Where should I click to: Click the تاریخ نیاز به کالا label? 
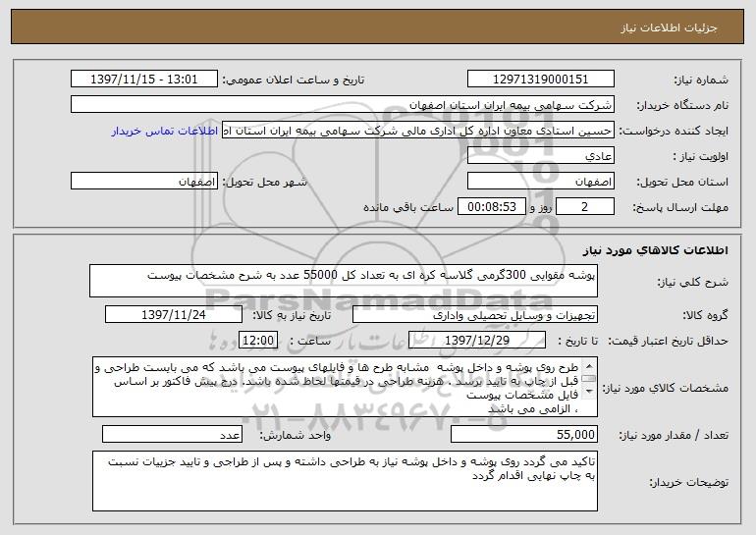click(x=292, y=315)
